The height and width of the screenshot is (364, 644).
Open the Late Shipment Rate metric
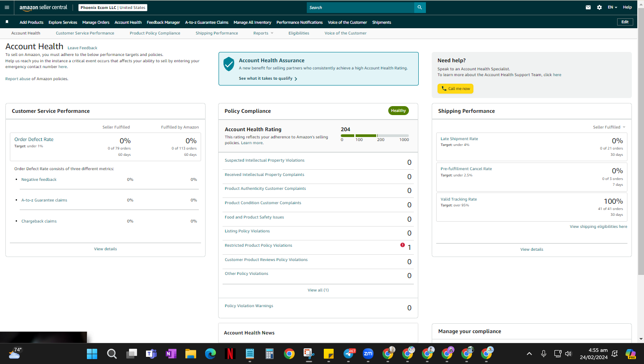click(459, 139)
